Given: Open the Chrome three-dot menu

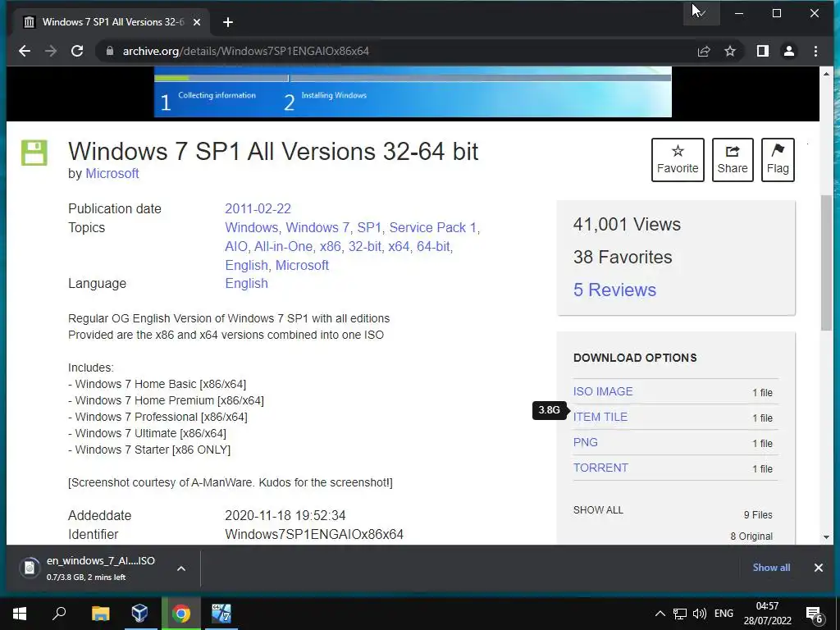Looking at the screenshot, I should 815,52.
